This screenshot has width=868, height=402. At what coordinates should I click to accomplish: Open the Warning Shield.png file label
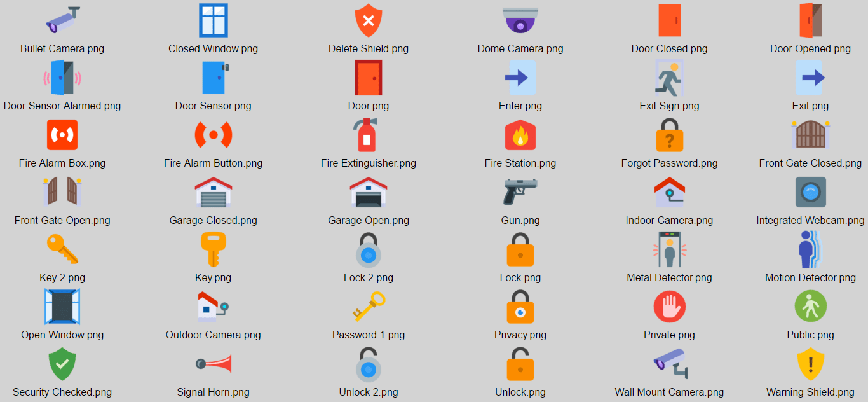click(810, 392)
